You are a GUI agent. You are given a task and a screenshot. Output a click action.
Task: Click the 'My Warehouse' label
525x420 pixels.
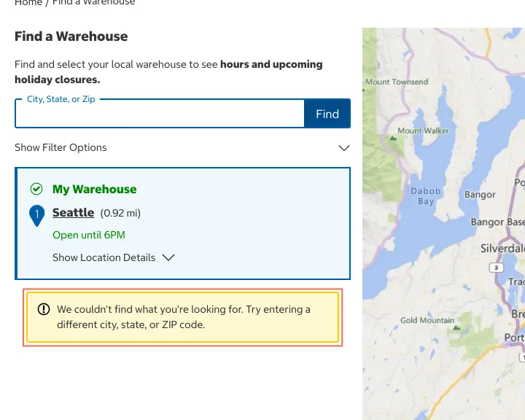coord(94,190)
